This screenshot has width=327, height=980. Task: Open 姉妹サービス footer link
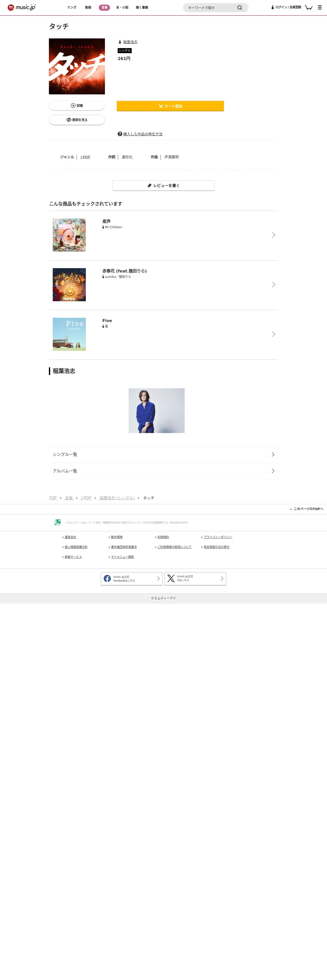point(73,557)
